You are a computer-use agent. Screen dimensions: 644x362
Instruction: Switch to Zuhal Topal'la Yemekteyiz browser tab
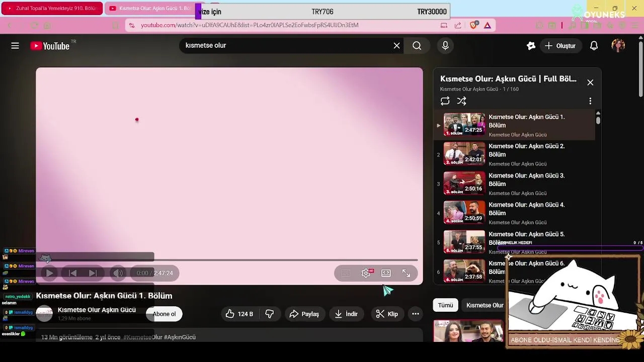52,8
